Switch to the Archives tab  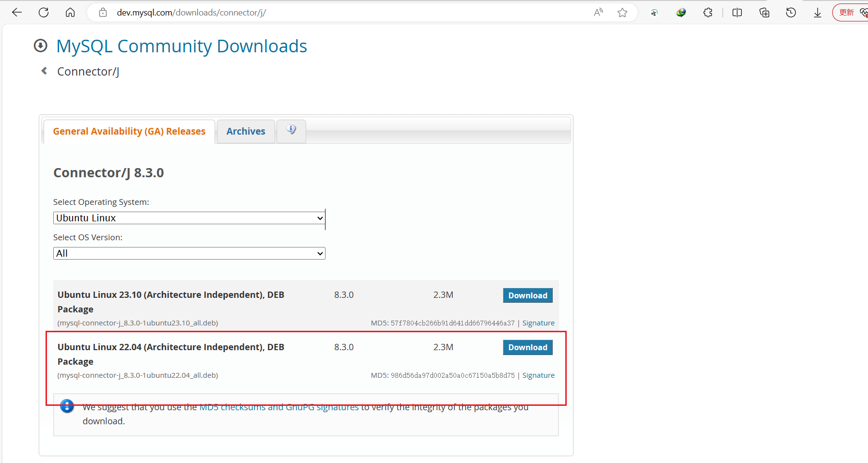(246, 131)
